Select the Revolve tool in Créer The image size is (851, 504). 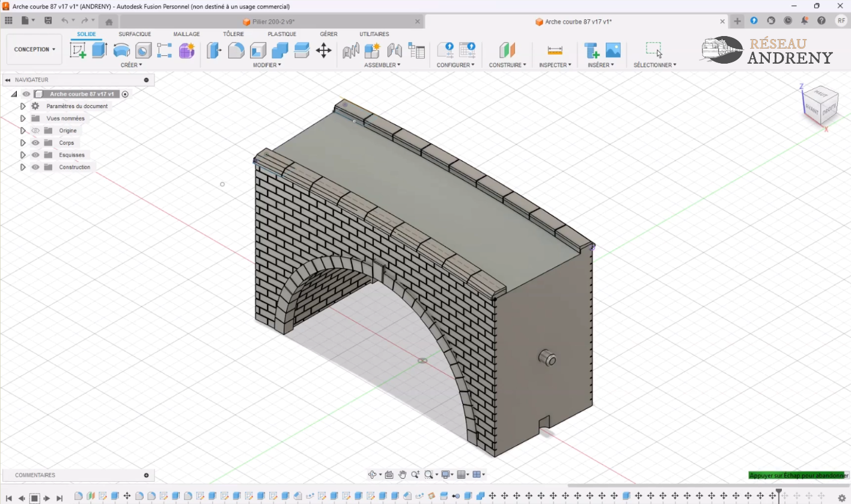(121, 50)
